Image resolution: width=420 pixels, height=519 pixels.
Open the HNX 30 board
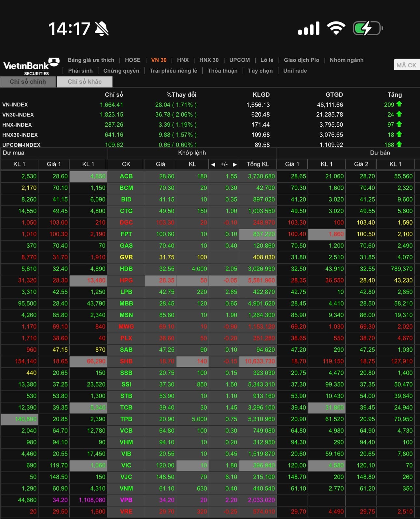pos(209,60)
